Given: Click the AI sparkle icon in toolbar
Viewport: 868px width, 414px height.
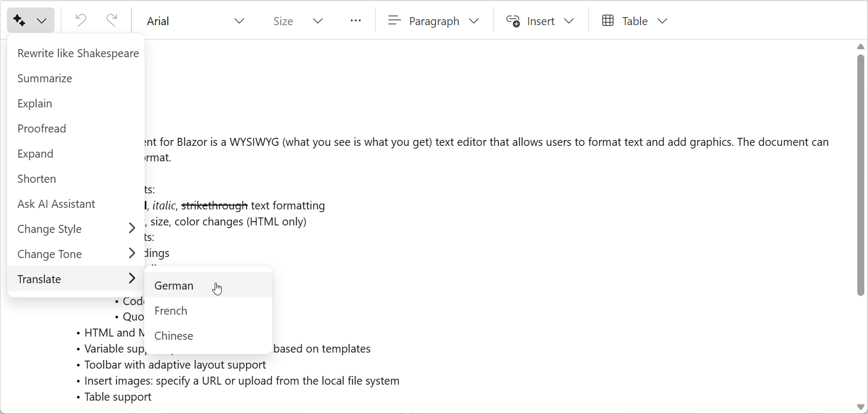Looking at the screenshot, I should coord(19,21).
